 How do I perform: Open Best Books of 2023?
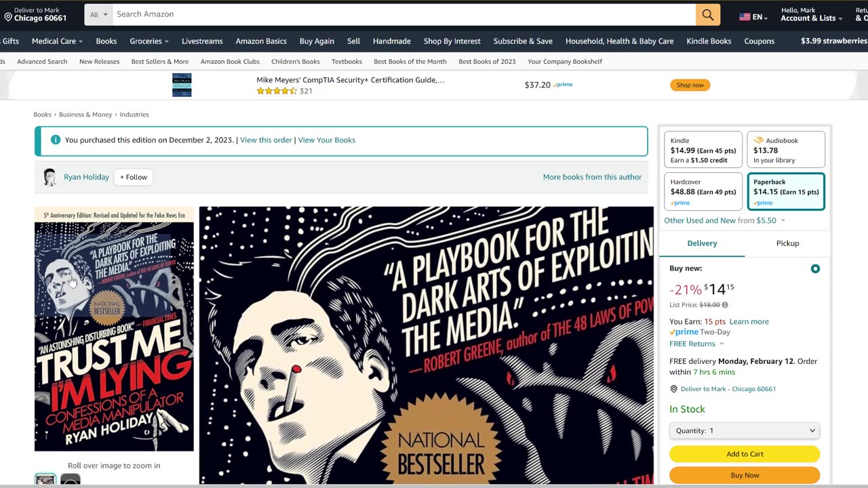click(x=487, y=62)
